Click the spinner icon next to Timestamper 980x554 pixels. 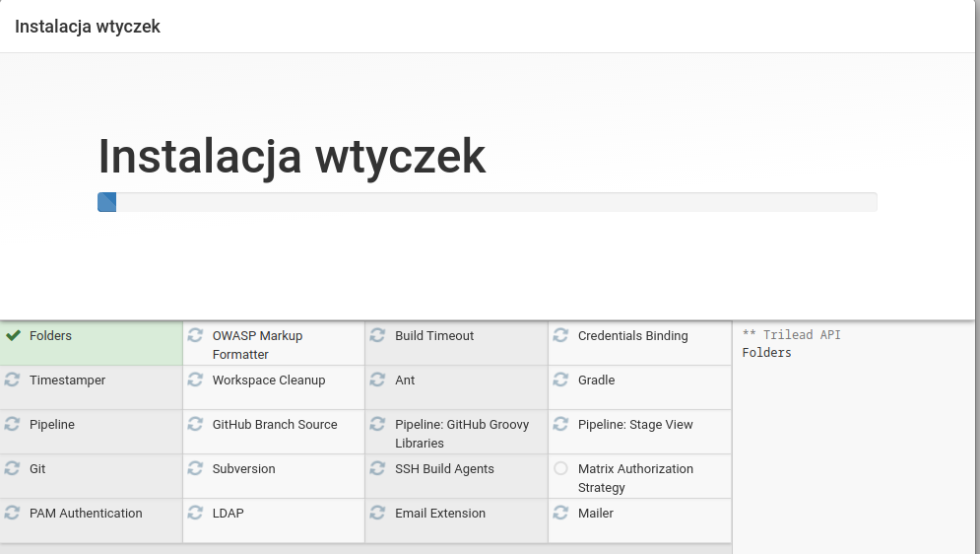click(12, 380)
